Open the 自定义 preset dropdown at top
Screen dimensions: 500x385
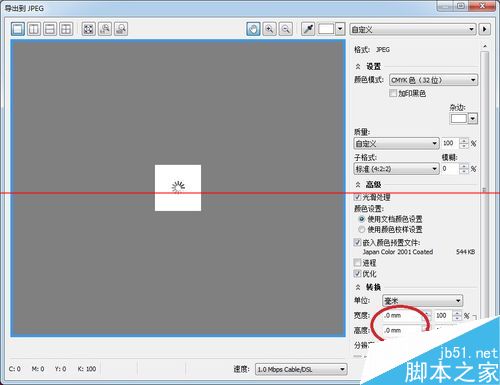point(413,29)
